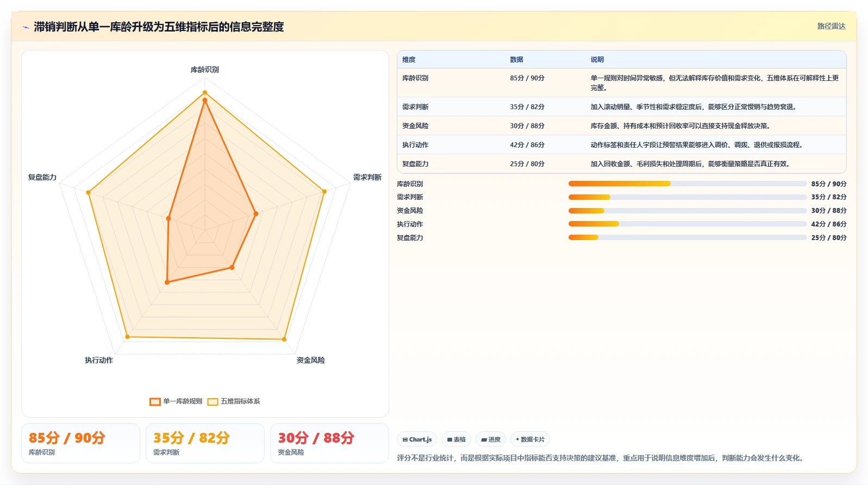Click the 维度 column header

coord(409,60)
